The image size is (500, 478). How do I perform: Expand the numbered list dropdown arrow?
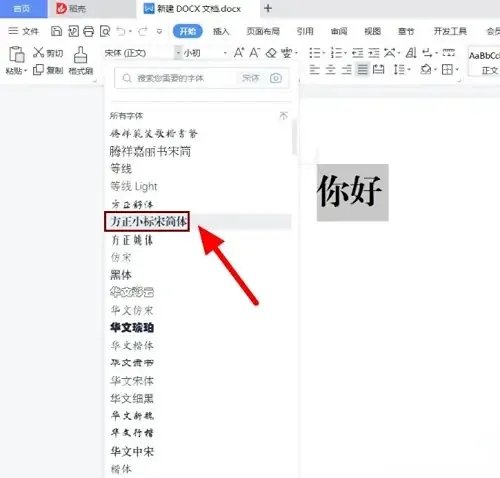click(345, 53)
